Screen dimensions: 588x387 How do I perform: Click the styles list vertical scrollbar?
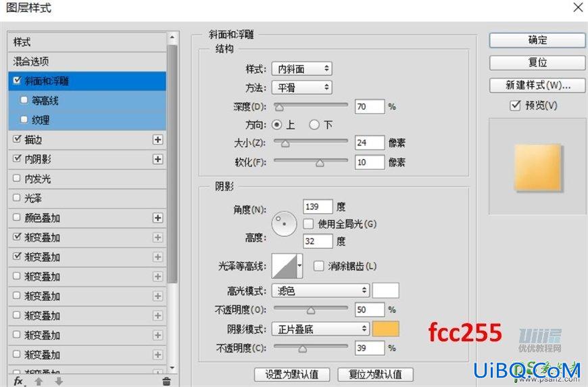(172, 164)
